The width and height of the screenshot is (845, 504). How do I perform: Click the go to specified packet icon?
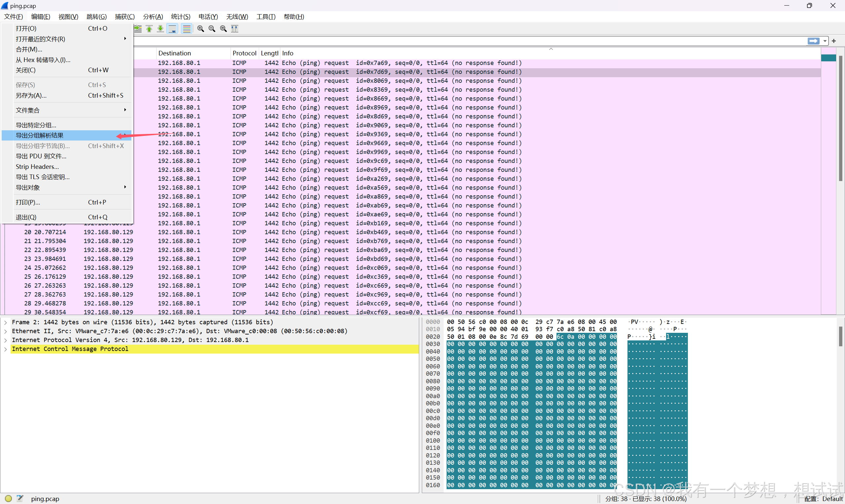[138, 29]
